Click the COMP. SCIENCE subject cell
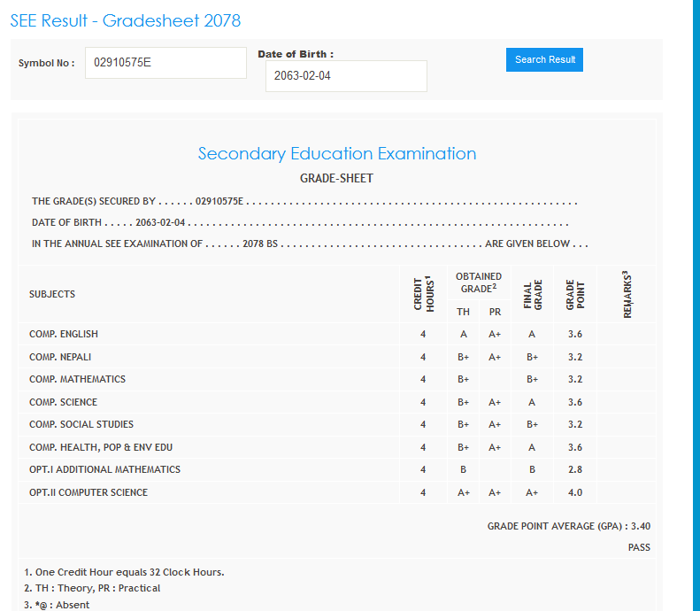Viewport: 700px width, 611px height. [x=63, y=403]
